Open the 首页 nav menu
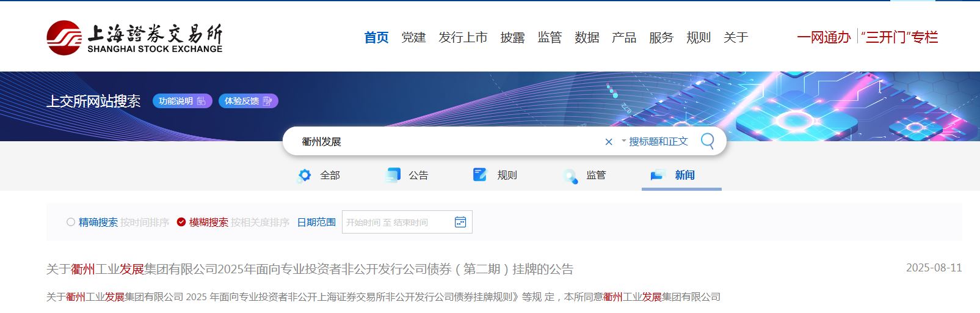980x313 pixels. coord(377,37)
